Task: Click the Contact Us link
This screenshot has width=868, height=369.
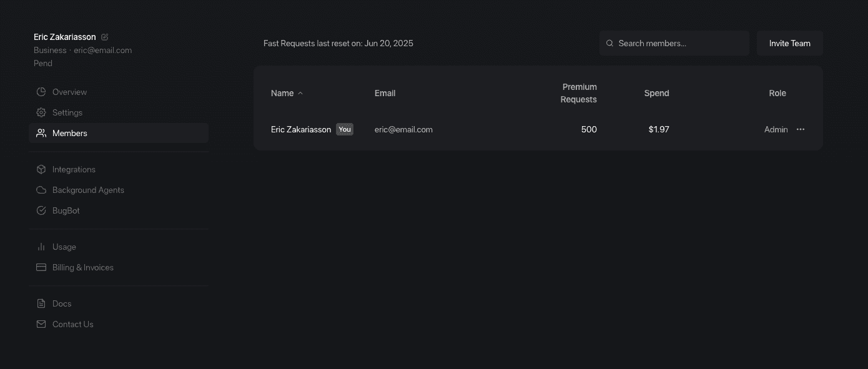Action: coord(72,324)
